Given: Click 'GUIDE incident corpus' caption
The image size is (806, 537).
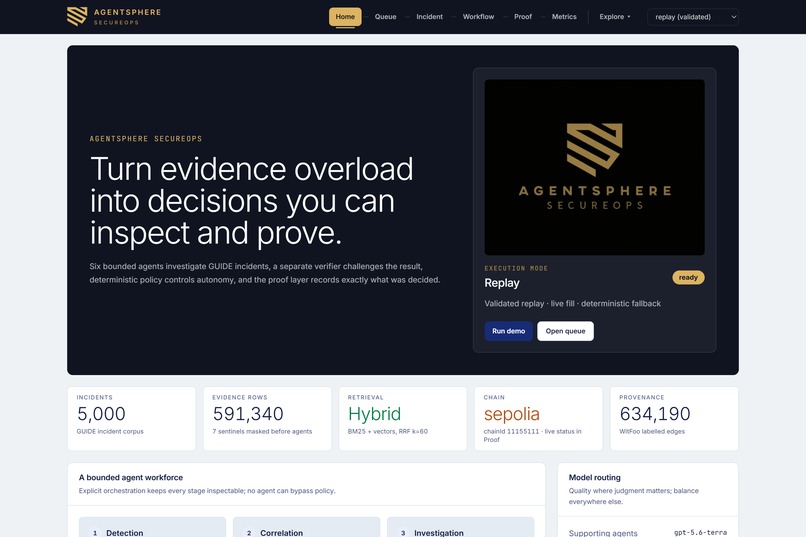Looking at the screenshot, I should pyautogui.click(x=110, y=432).
